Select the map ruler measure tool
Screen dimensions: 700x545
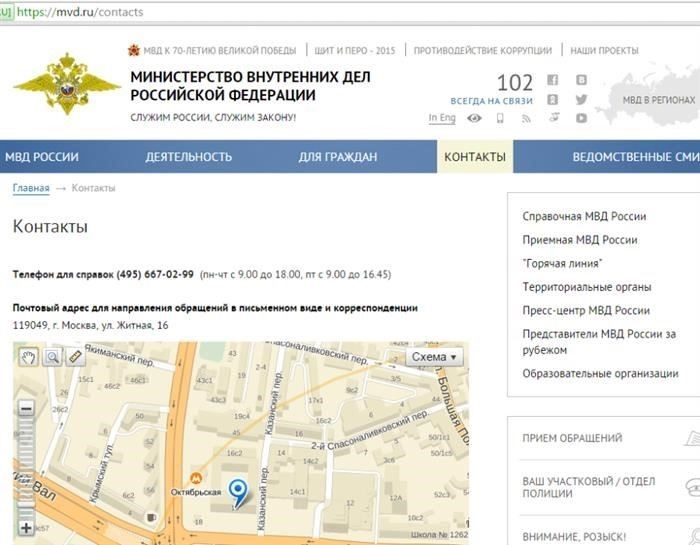point(75,357)
